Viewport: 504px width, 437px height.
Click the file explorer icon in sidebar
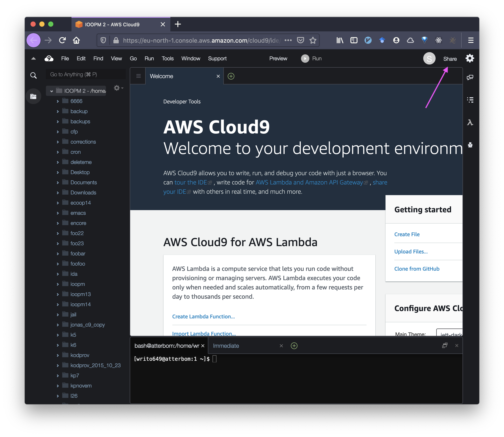tap(33, 97)
